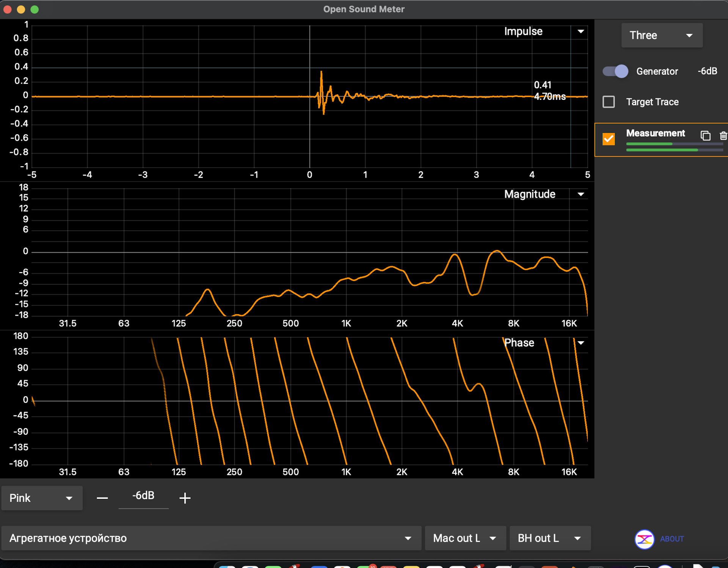Open the Three layout dropdown
Screen dimensions: 728x568
point(662,35)
